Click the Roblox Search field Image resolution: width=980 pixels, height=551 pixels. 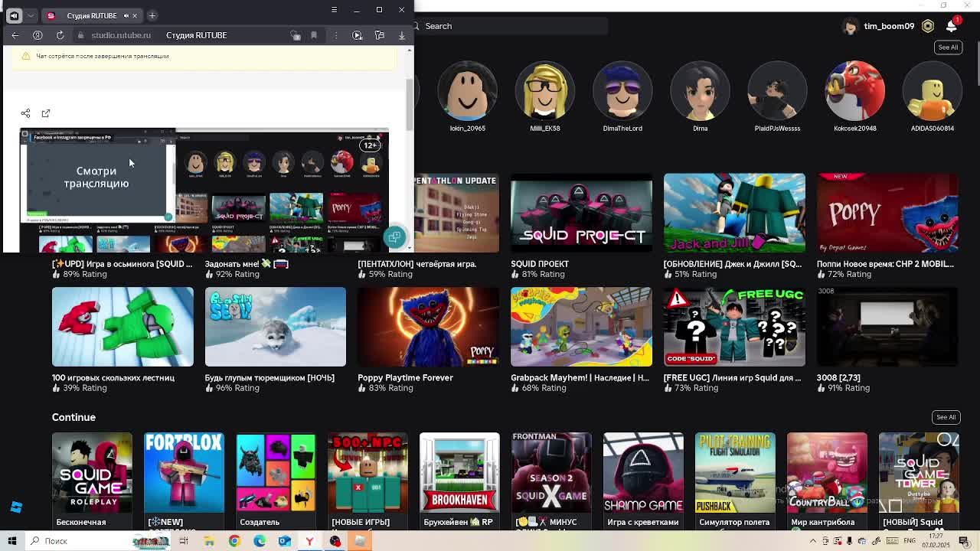511,26
